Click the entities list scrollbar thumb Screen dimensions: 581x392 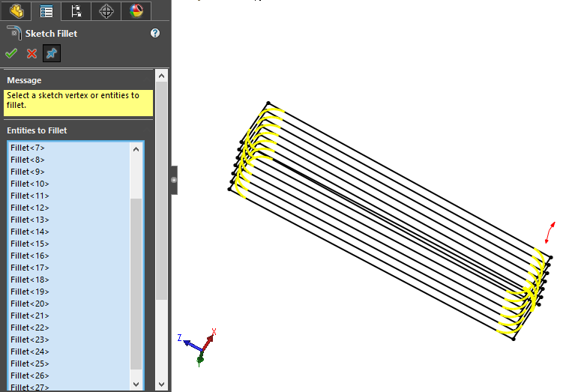click(x=136, y=284)
